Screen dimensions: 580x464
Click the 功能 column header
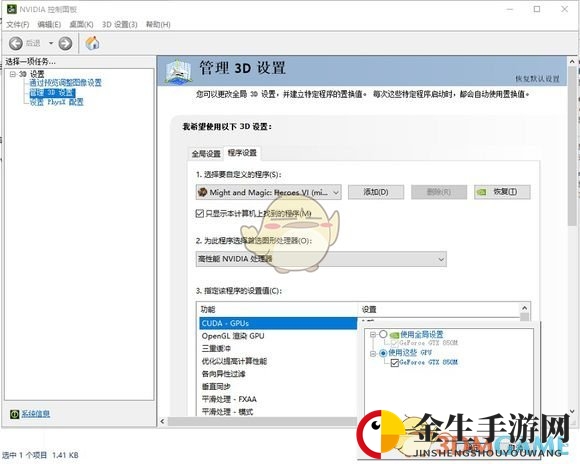(x=278, y=309)
